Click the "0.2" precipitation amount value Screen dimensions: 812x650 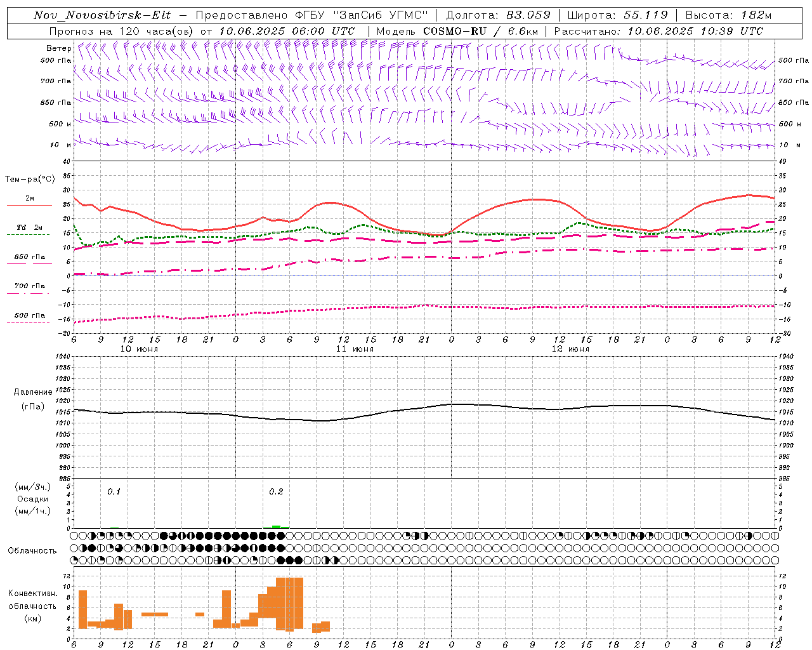tap(276, 492)
